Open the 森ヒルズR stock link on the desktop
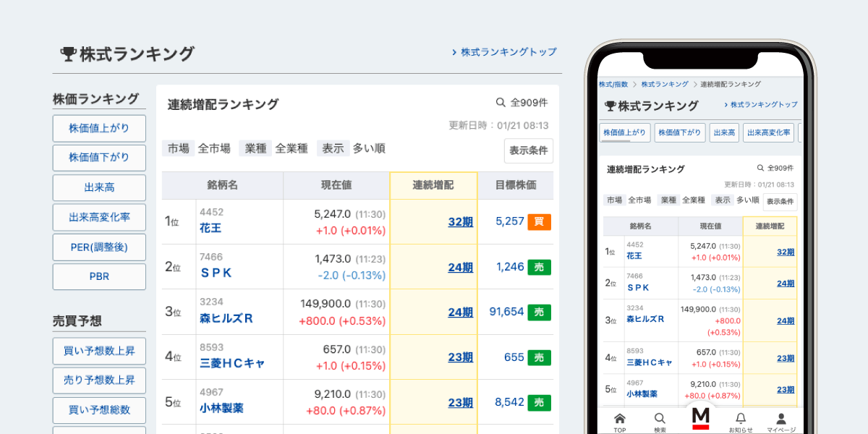The image size is (868, 434). pyautogui.click(x=226, y=318)
